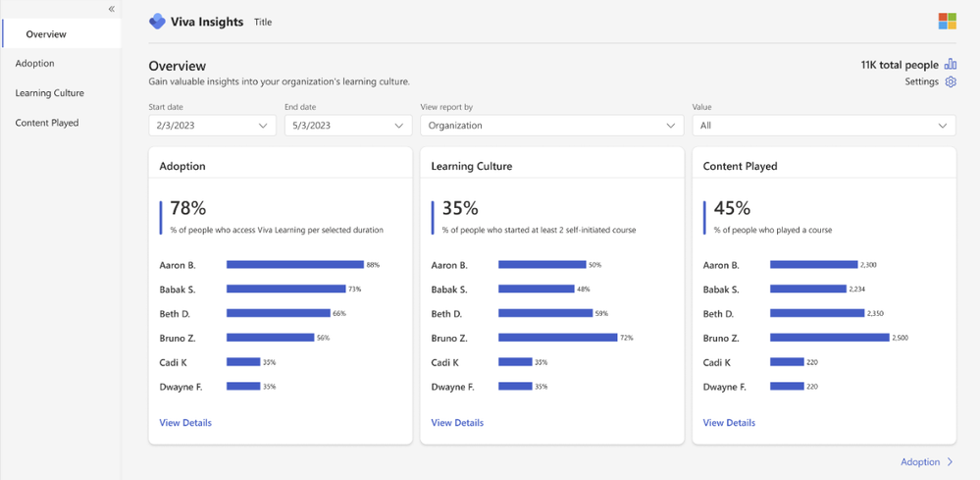Click the Learning Culture card title
This screenshot has height=480, width=980.
click(x=472, y=166)
